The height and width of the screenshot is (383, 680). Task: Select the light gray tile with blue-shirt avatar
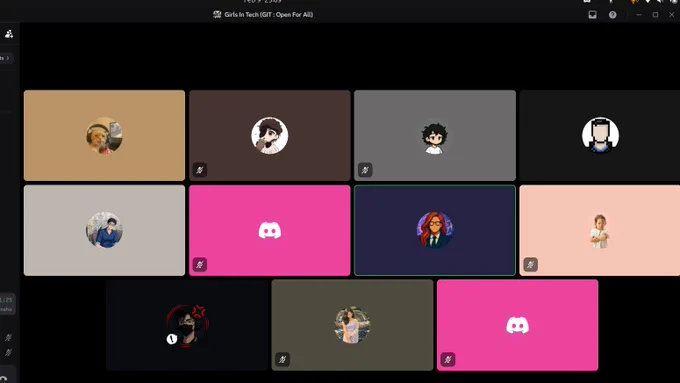pos(105,230)
